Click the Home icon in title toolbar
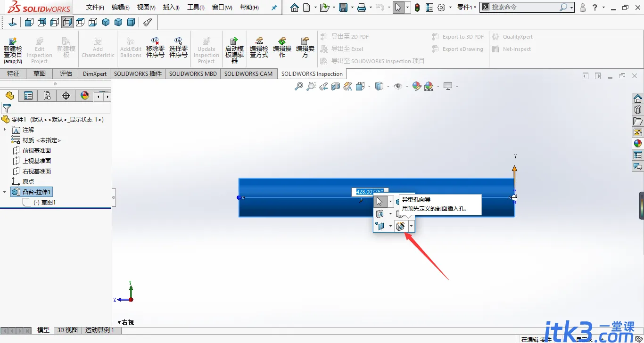The height and width of the screenshot is (343, 644). [295, 8]
